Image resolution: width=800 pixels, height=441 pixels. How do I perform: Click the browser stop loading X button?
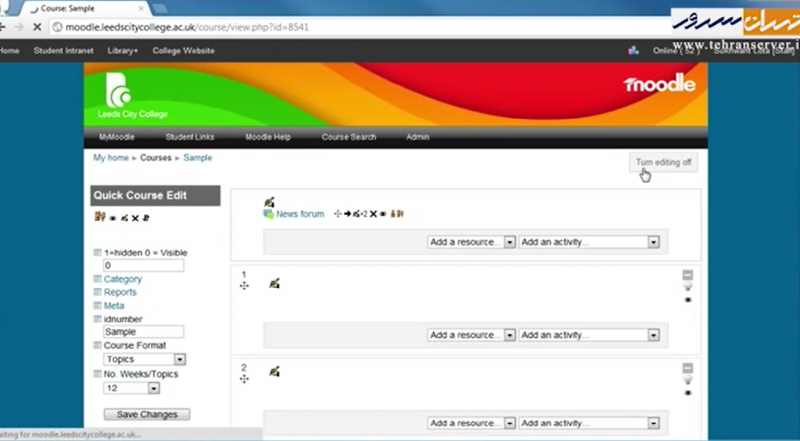[37, 27]
